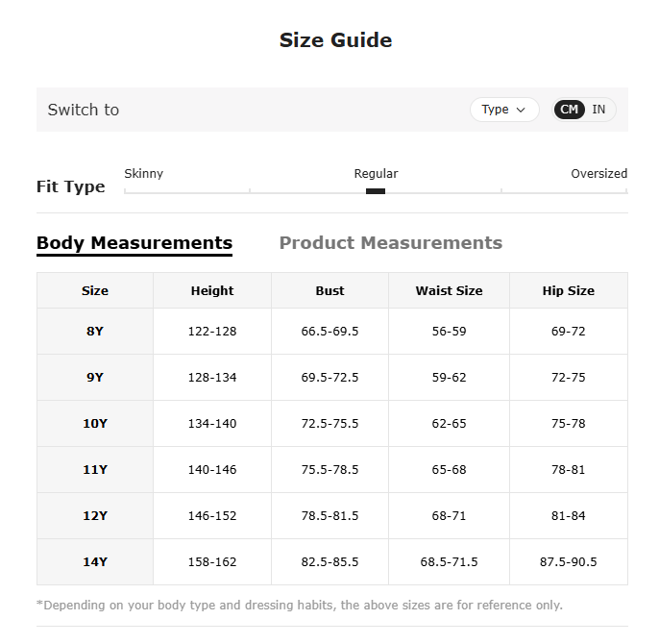Select the 10Y size row
659x644 pixels.
pos(332,423)
